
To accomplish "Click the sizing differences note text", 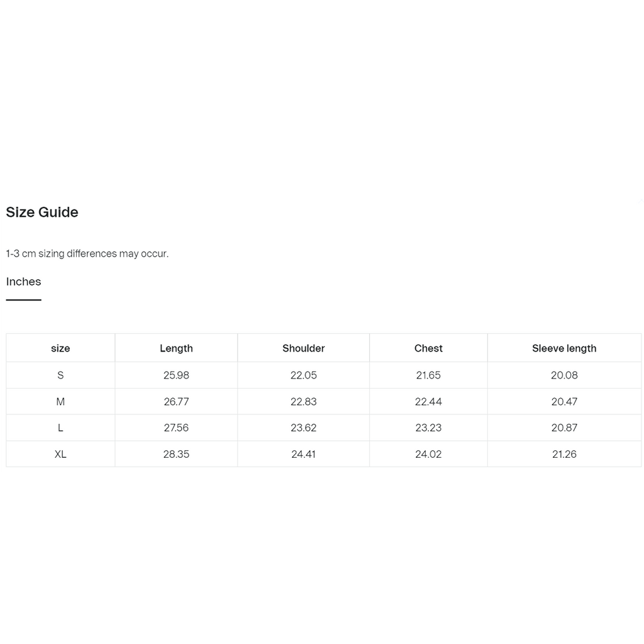I will pyautogui.click(x=87, y=253).
